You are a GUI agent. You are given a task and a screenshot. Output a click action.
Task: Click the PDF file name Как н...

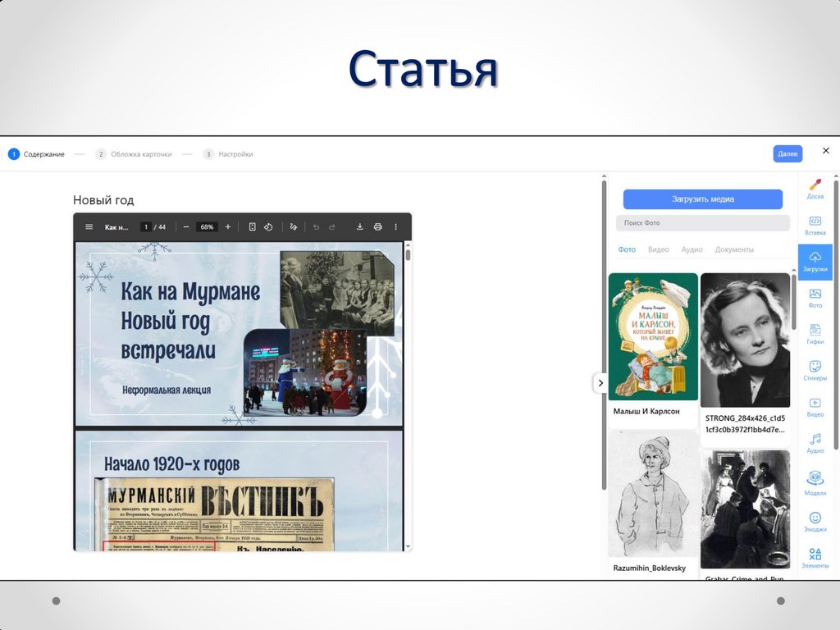pos(116,227)
